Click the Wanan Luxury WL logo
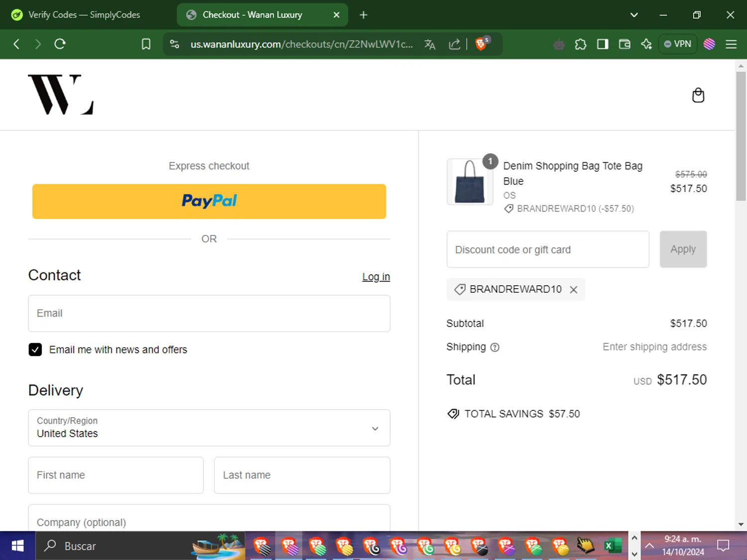The image size is (747, 560). (61, 95)
